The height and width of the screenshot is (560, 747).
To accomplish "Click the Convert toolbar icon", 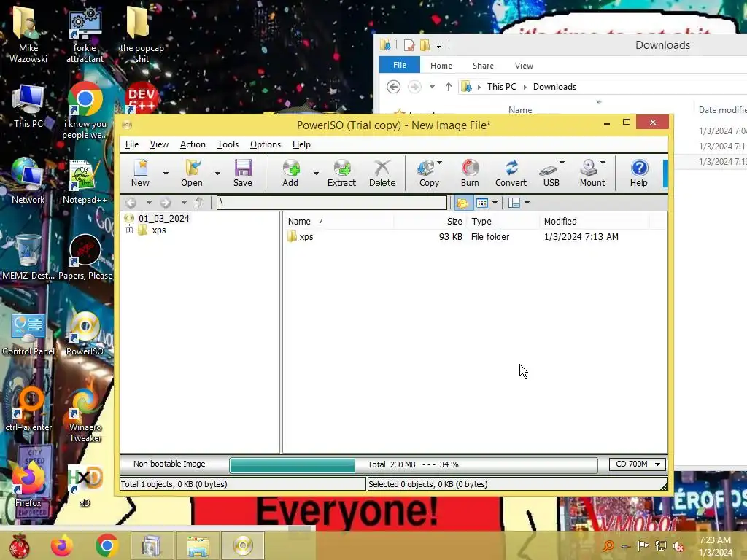I will (x=511, y=173).
